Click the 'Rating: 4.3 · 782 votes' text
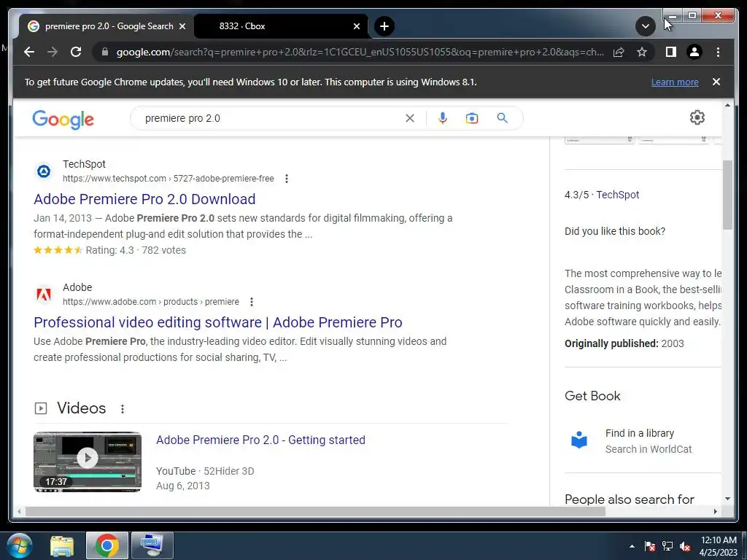747x560 pixels. [x=136, y=251]
